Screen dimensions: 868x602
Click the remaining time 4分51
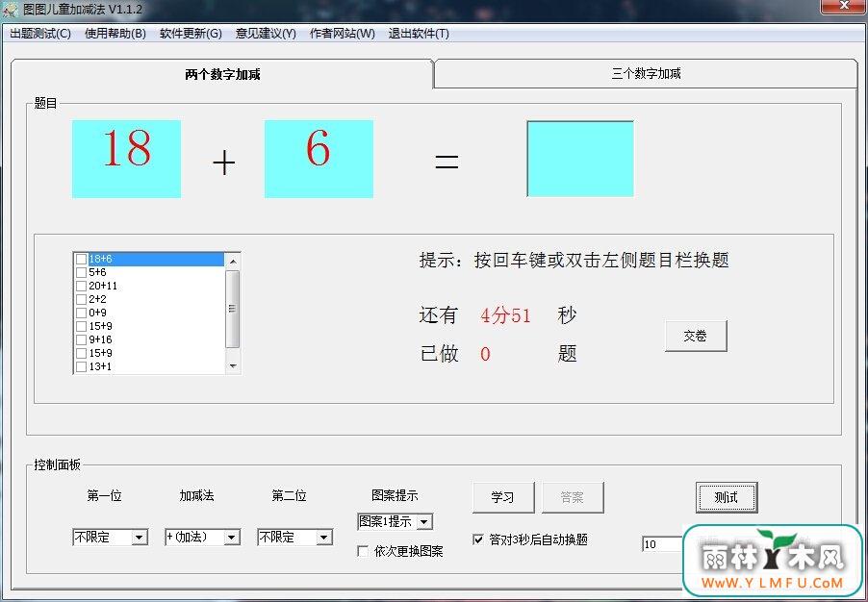[505, 316]
